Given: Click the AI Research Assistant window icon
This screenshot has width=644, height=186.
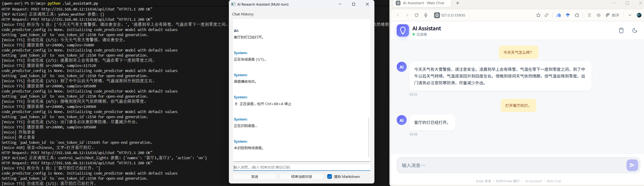Looking at the screenshot, I should [x=233, y=4].
